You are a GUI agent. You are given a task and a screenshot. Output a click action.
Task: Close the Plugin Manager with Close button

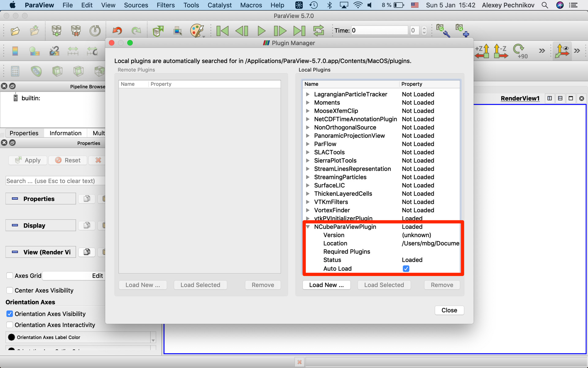(449, 310)
